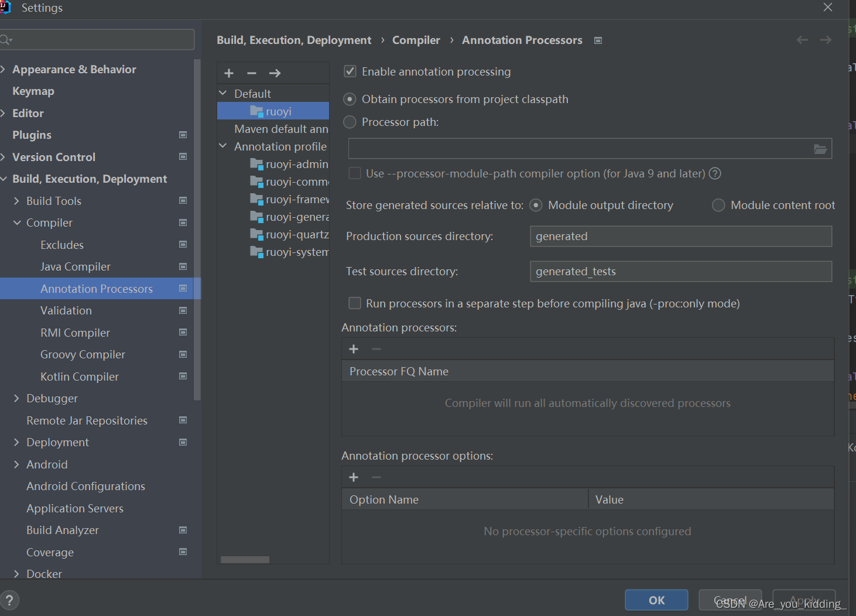The height and width of the screenshot is (616, 856).
Task: Remove selected profile using the minus icon
Action: (x=251, y=73)
